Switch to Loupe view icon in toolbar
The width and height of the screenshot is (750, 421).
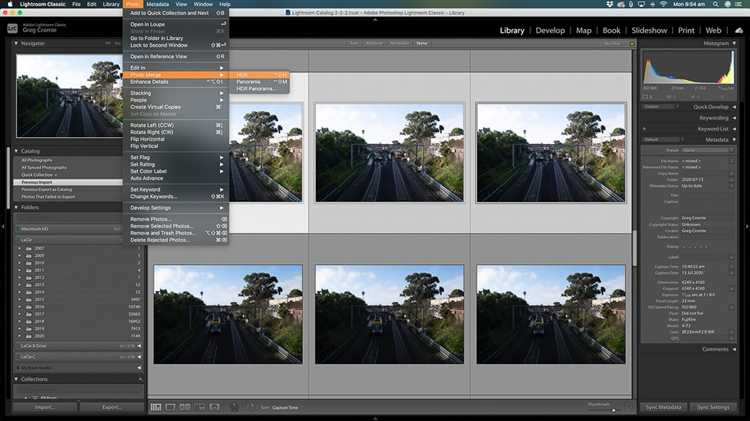[170, 407]
